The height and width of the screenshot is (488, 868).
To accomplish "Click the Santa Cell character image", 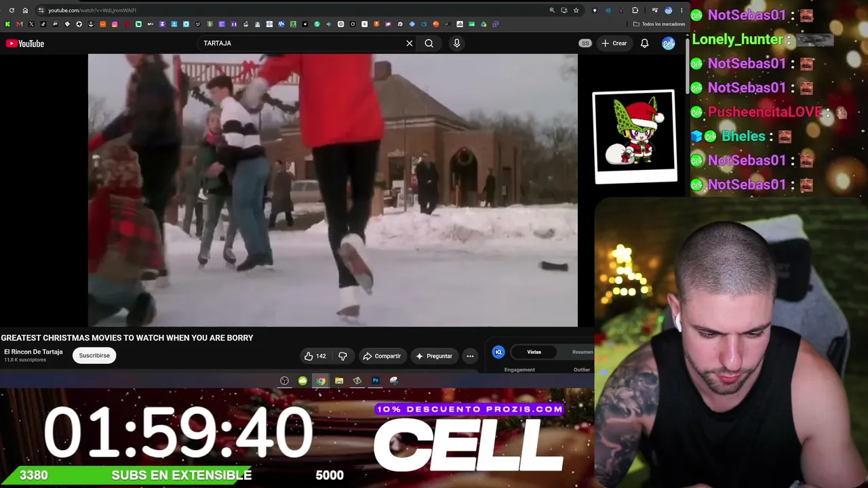I will click(x=635, y=136).
